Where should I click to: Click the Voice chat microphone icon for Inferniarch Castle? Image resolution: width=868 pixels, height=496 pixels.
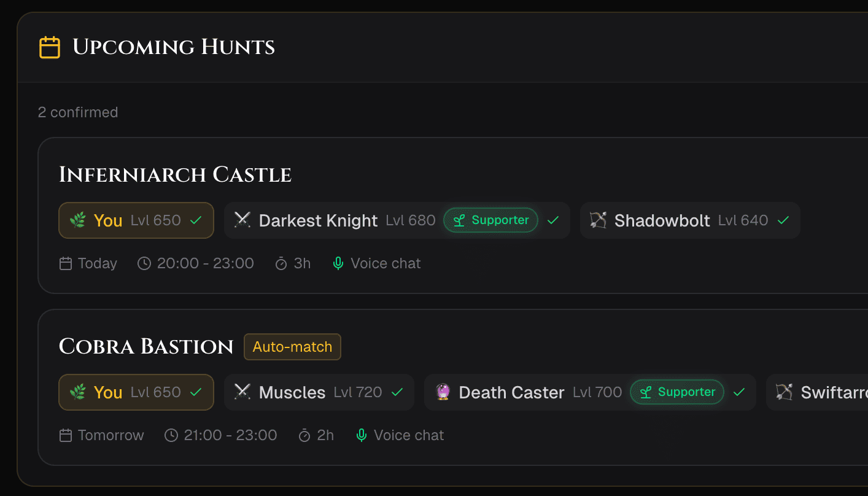[x=338, y=263]
